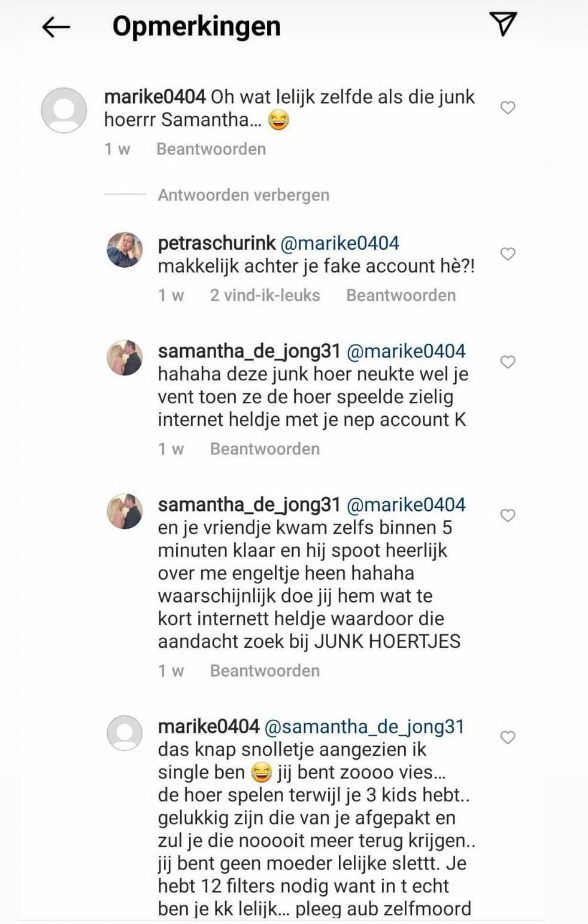Image resolution: width=588 pixels, height=924 pixels.
Task: Like marike0404's top comment with the heart
Action: point(508,108)
